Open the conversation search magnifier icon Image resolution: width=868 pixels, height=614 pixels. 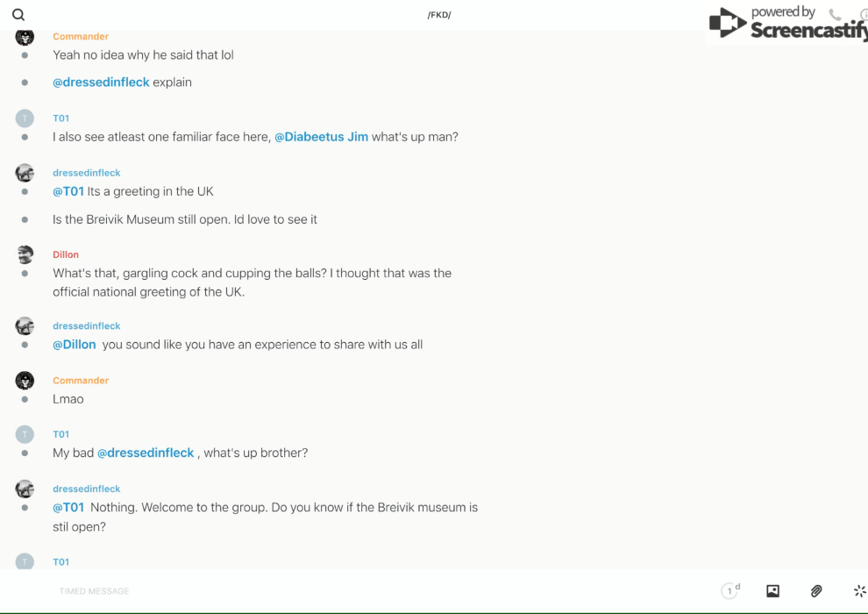click(x=18, y=15)
